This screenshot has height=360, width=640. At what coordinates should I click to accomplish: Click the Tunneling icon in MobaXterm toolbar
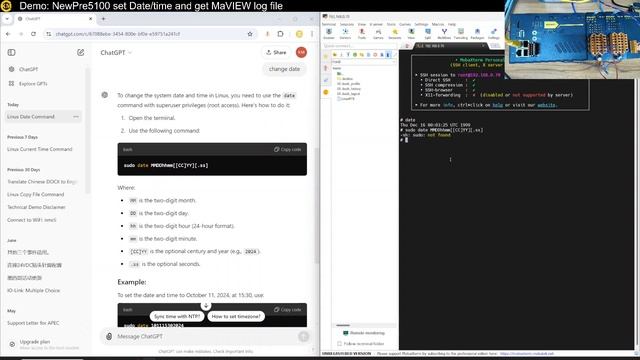(x=460, y=34)
